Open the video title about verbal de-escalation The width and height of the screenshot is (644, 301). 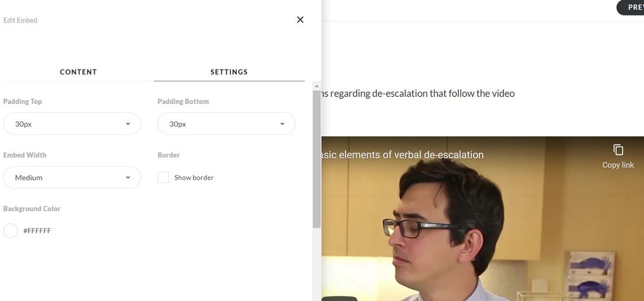[403, 155]
